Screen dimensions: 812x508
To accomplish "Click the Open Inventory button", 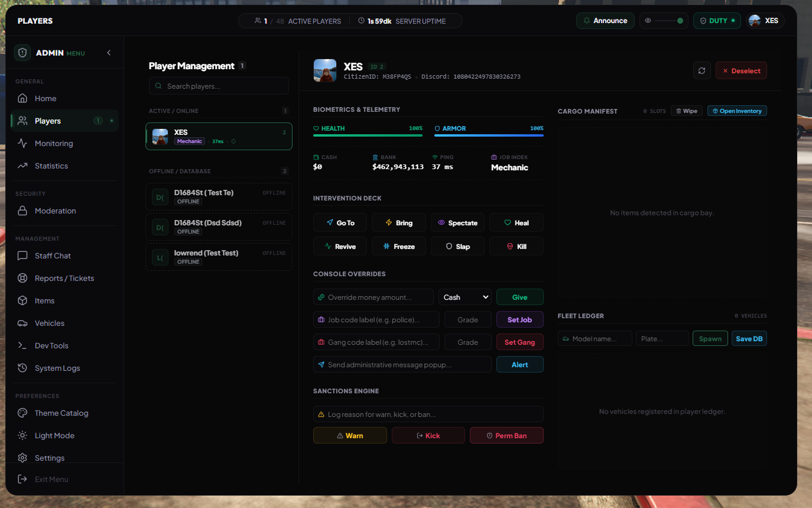I will pos(737,111).
